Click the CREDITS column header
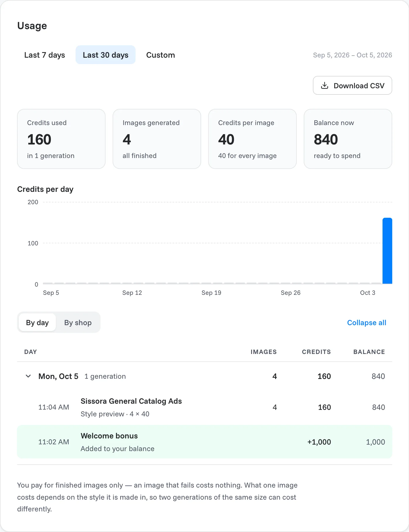Viewport: 409px width, 532px height. (316, 352)
